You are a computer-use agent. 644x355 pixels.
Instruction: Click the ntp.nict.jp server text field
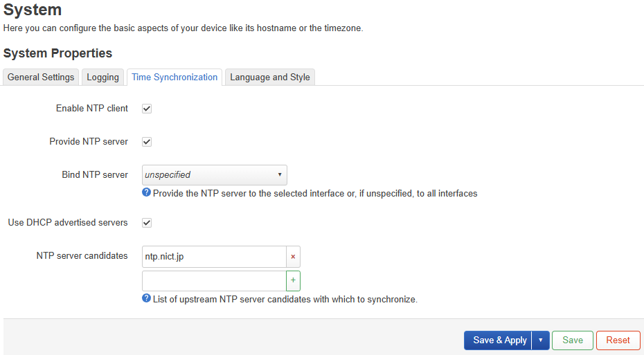[x=213, y=257]
